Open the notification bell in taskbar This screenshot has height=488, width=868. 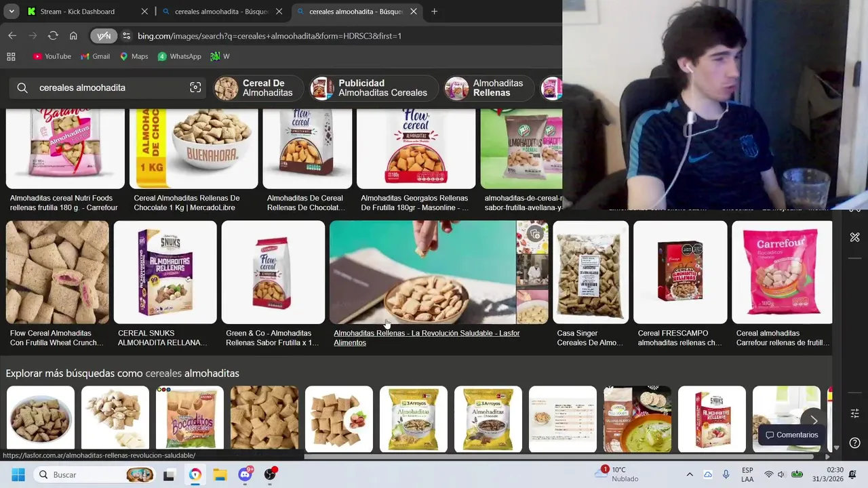tap(853, 474)
